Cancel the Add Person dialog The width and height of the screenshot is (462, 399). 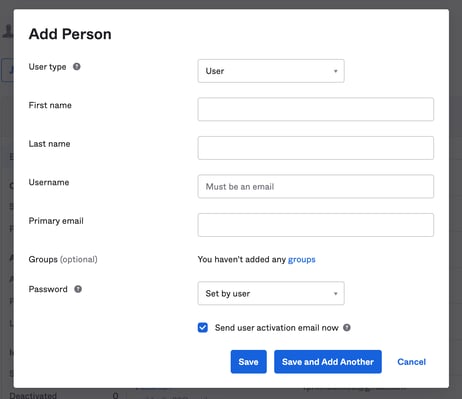pyautogui.click(x=411, y=362)
